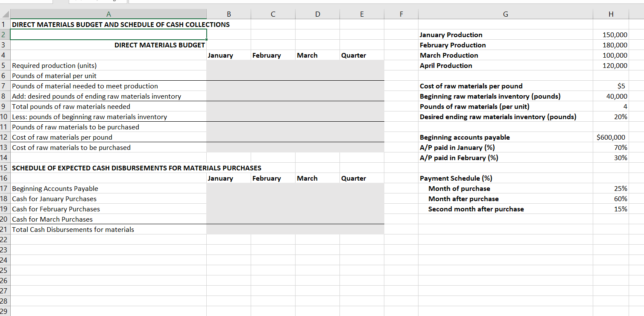The image size is (644, 316).
Task: Click 'SCHEDULE OF EXPECTED CASH DISBURSEMENTS' heading
Action: click(x=137, y=168)
